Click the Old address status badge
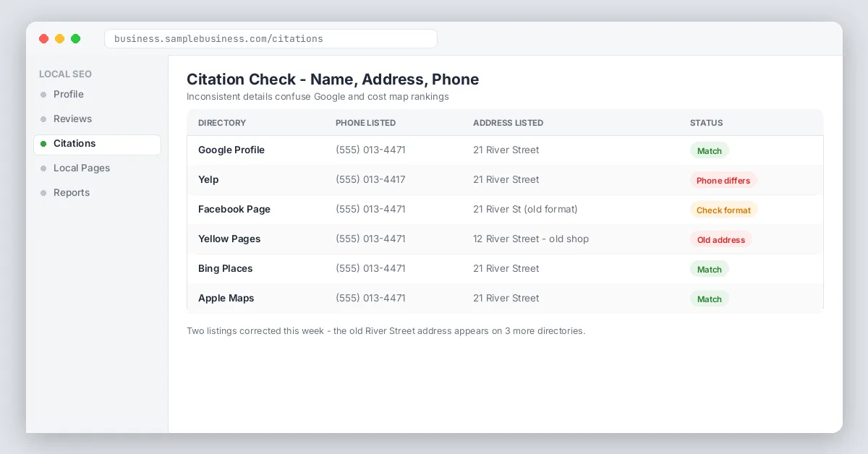 click(x=721, y=240)
